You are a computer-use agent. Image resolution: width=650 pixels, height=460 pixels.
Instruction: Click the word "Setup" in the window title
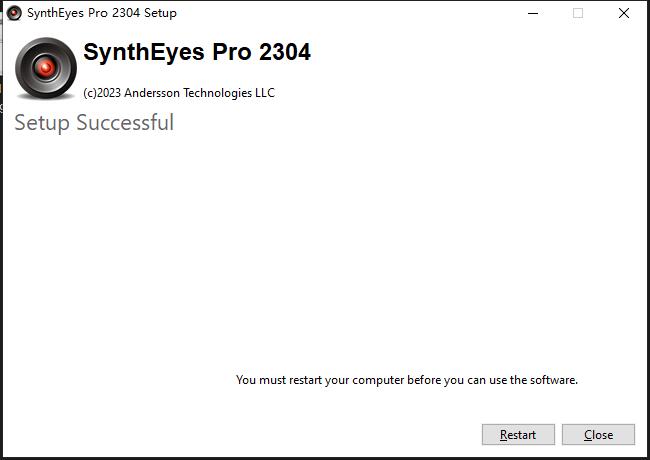160,13
